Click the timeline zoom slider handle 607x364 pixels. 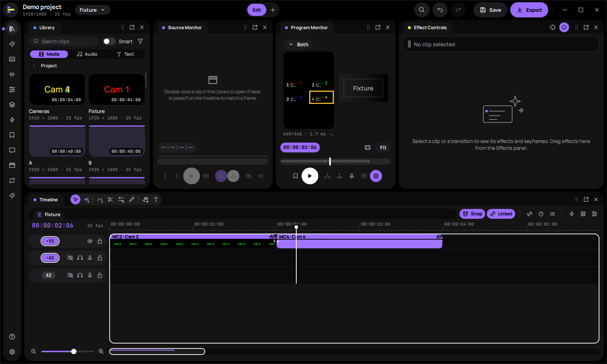[x=74, y=351]
